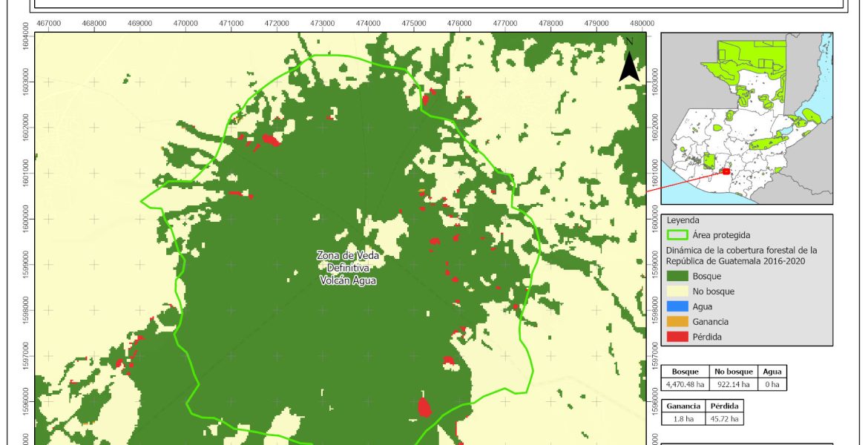Select the 922.14 ha table cell
The width and height of the screenshot is (868, 445).
click(733, 384)
